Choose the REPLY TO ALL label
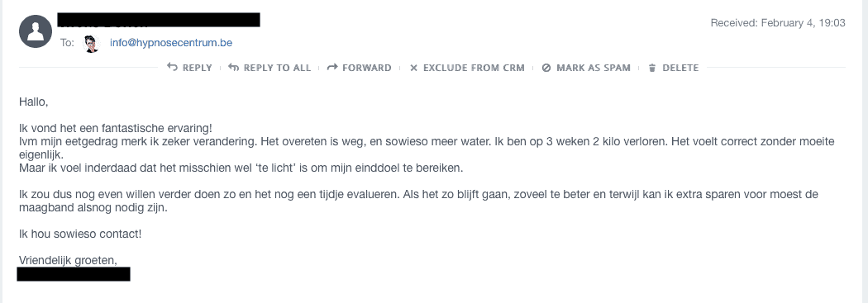868x303 pixels. [x=277, y=68]
